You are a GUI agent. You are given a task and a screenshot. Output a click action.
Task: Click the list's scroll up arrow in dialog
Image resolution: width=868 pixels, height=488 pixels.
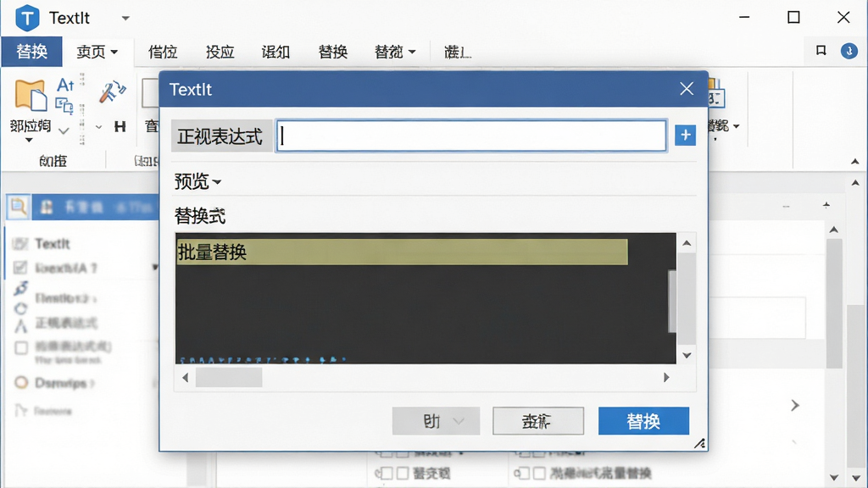687,243
